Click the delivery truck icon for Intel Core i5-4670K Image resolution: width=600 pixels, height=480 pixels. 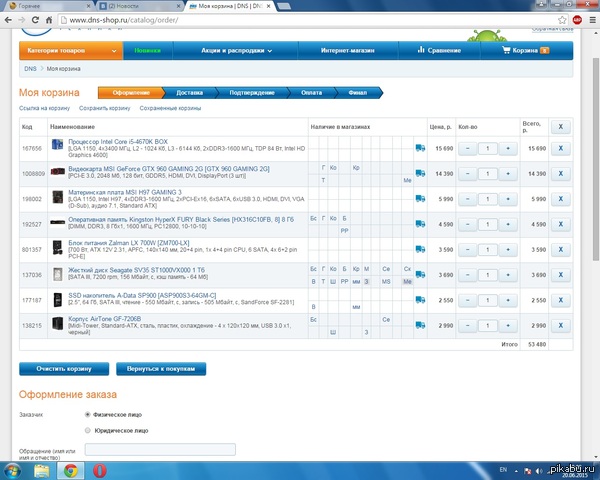[420, 148]
